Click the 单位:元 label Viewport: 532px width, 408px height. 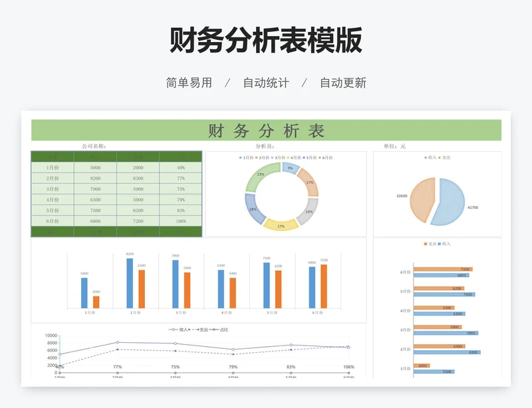[x=394, y=146]
